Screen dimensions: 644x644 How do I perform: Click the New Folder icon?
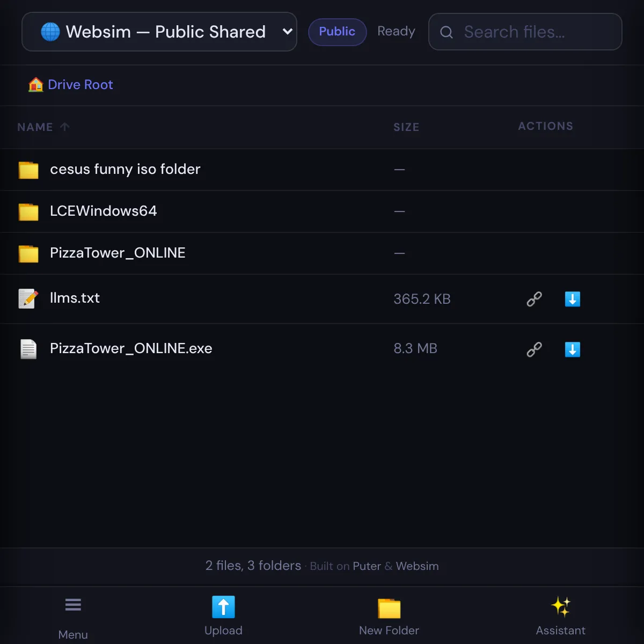(389, 608)
